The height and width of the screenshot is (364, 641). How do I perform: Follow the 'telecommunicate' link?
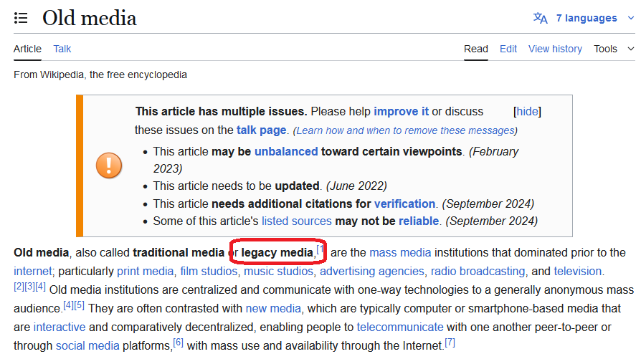400,327
